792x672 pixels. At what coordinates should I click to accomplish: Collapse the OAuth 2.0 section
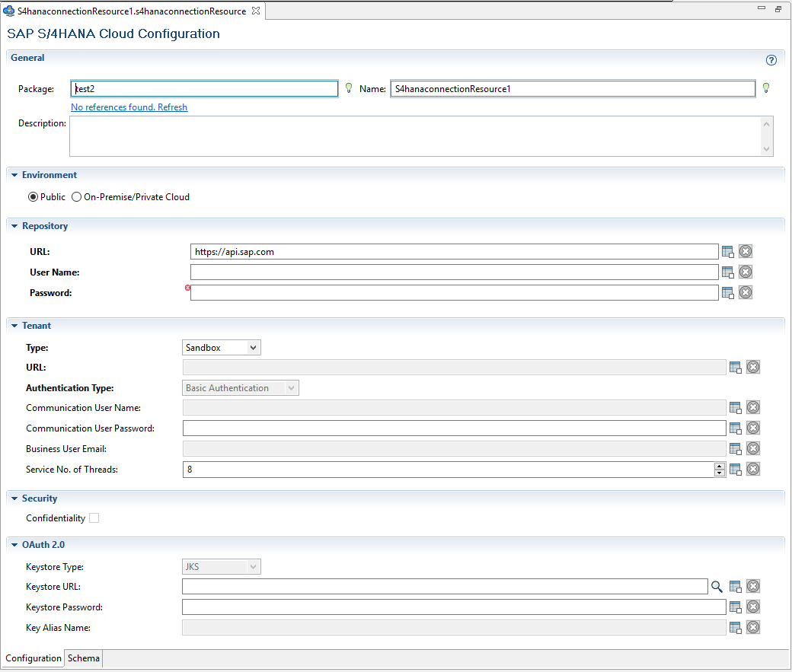pyautogui.click(x=14, y=545)
